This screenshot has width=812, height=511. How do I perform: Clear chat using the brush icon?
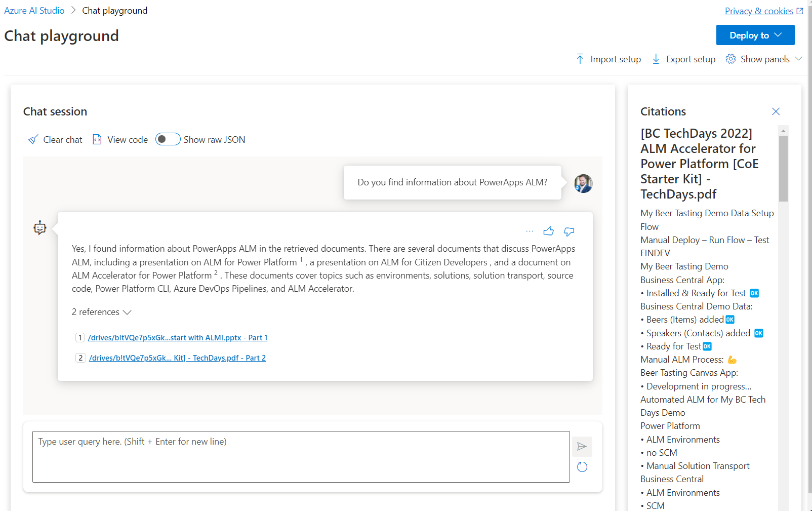(x=32, y=139)
